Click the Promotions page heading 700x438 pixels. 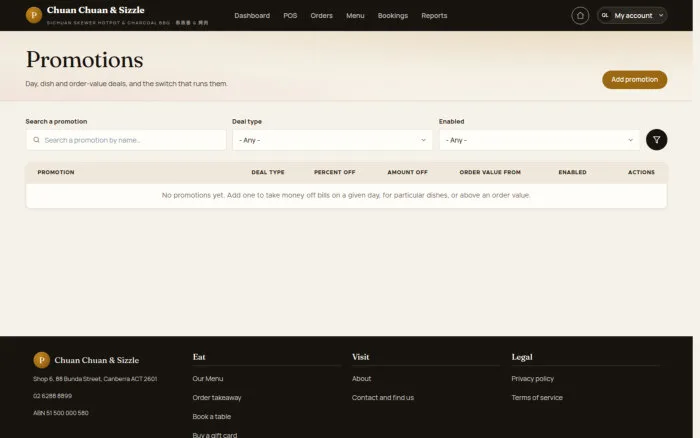pyautogui.click(x=84, y=59)
